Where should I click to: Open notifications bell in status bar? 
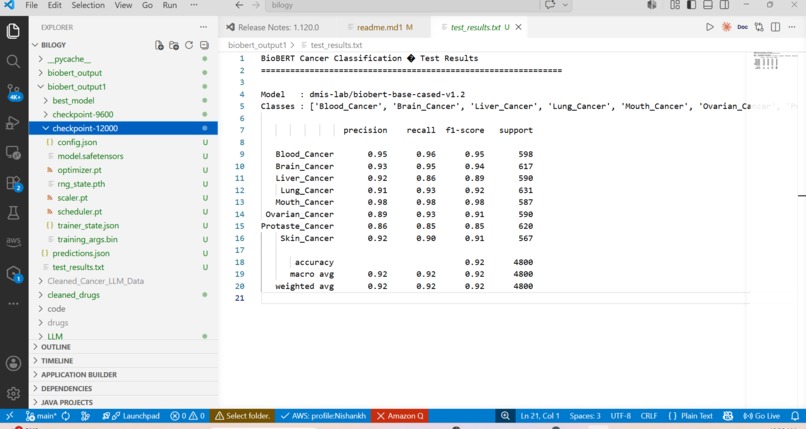(x=795, y=416)
